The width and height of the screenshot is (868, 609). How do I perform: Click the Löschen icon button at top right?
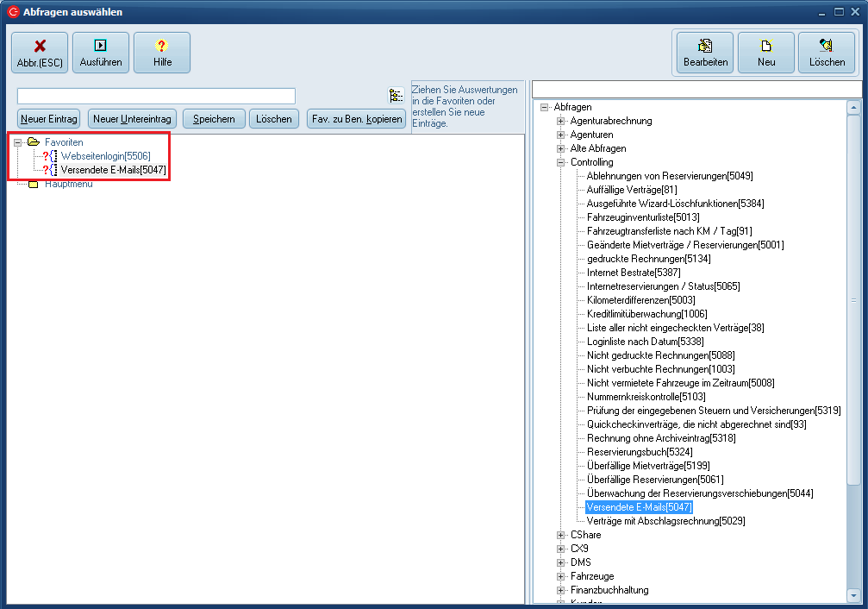tap(827, 53)
